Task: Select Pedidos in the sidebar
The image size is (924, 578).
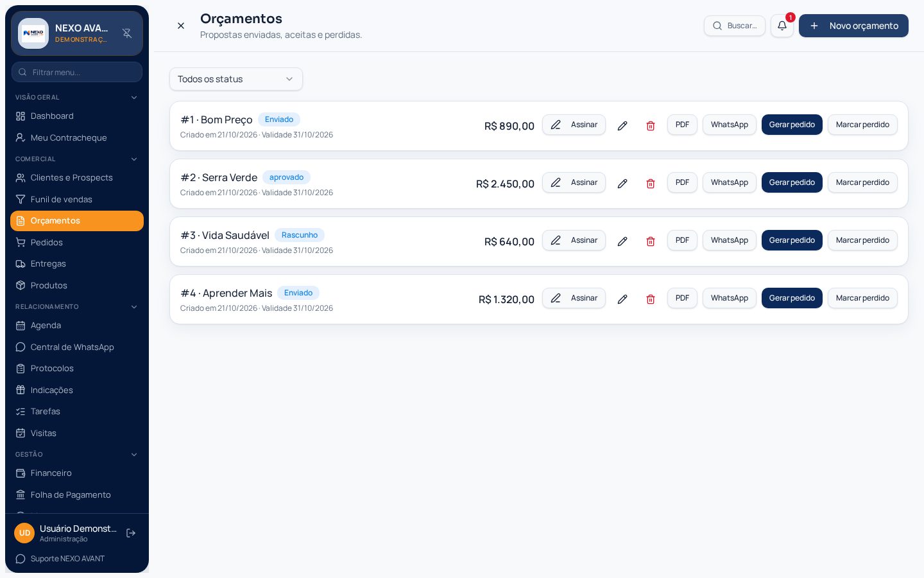Action: pos(77,243)
